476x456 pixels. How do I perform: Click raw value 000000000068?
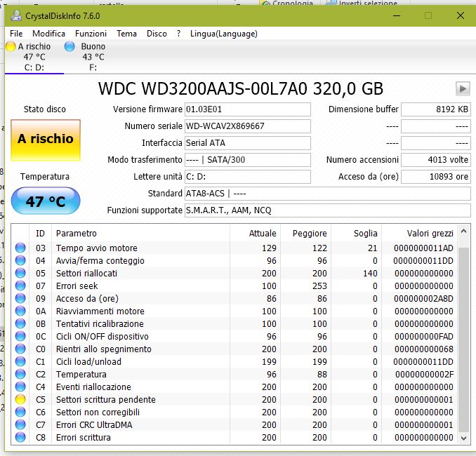pos(424,349)
